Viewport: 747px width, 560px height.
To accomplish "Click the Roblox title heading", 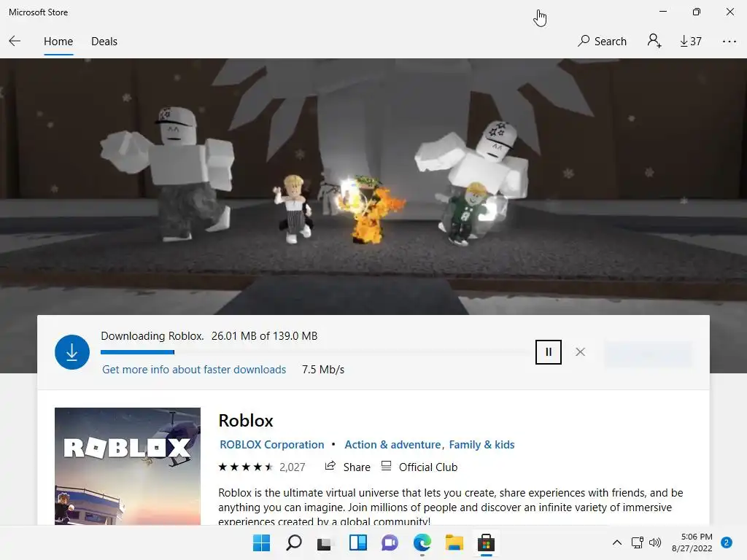I will (x=246, y=421).
